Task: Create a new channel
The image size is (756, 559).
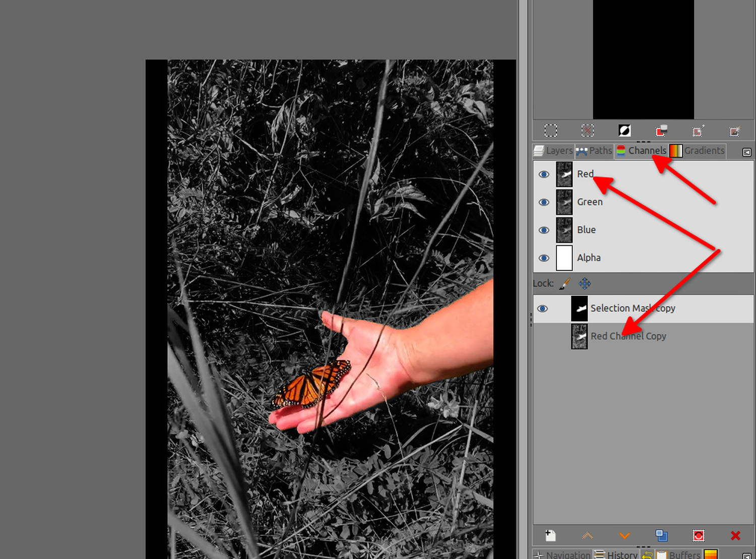Action: click(x=551, y=535)
